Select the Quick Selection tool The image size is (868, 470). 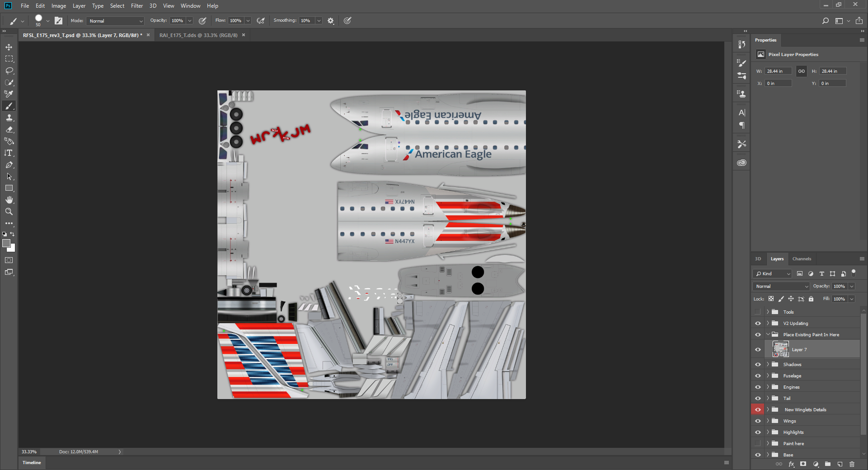click(x=9, y=82)
